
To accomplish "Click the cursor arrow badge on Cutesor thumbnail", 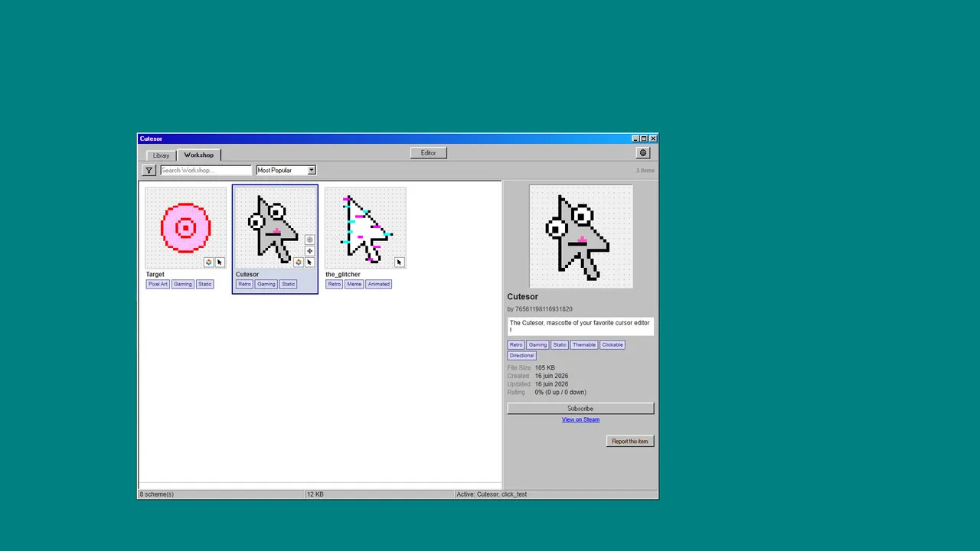I will pyautogui.click(x=309, y=262).
